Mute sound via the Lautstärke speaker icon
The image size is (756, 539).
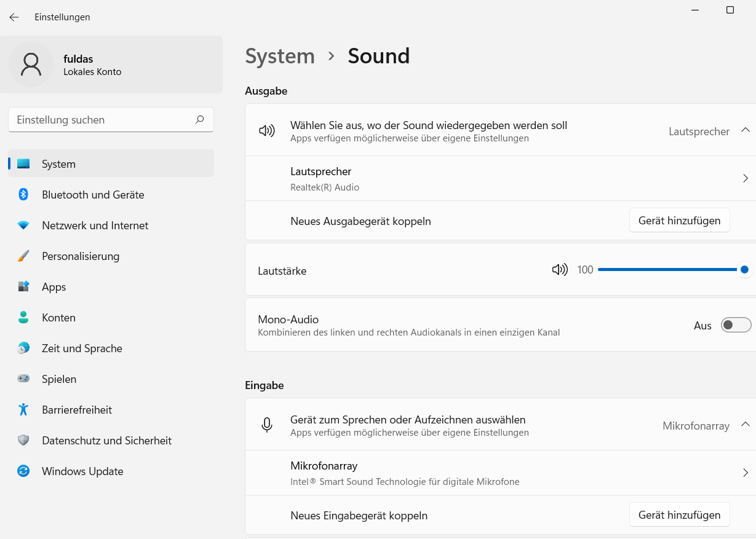[x=560, y=270]
